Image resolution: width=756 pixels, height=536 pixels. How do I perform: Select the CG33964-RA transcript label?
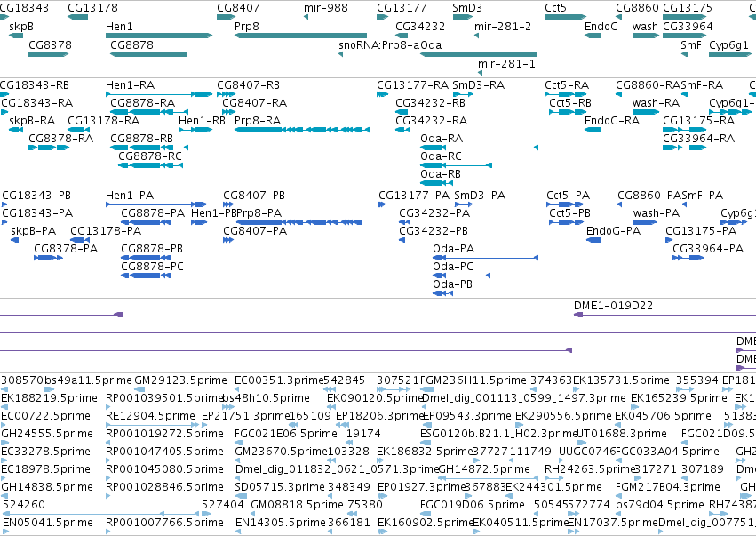pyautogui.click(x=698, y=138)
